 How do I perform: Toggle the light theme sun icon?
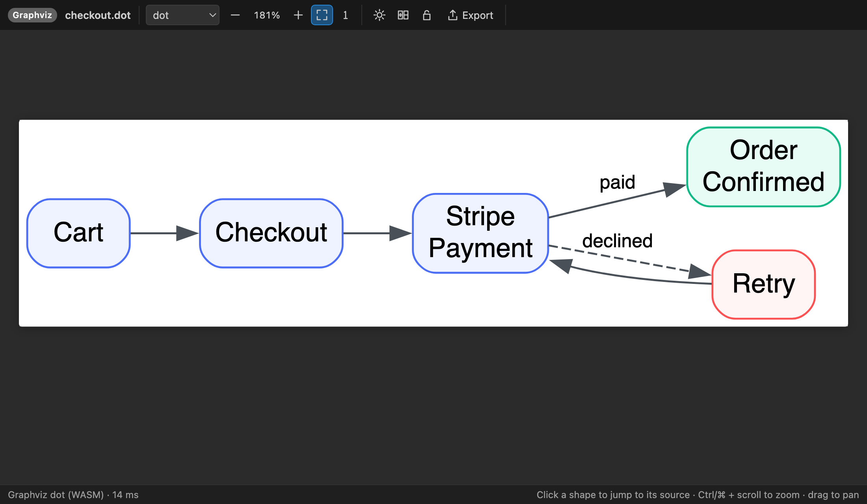380,15
